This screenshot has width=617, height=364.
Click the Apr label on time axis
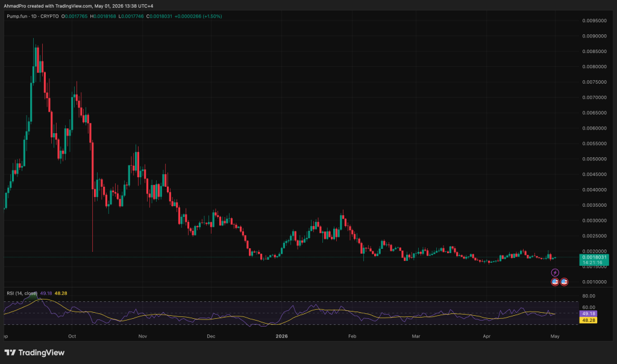487,336
